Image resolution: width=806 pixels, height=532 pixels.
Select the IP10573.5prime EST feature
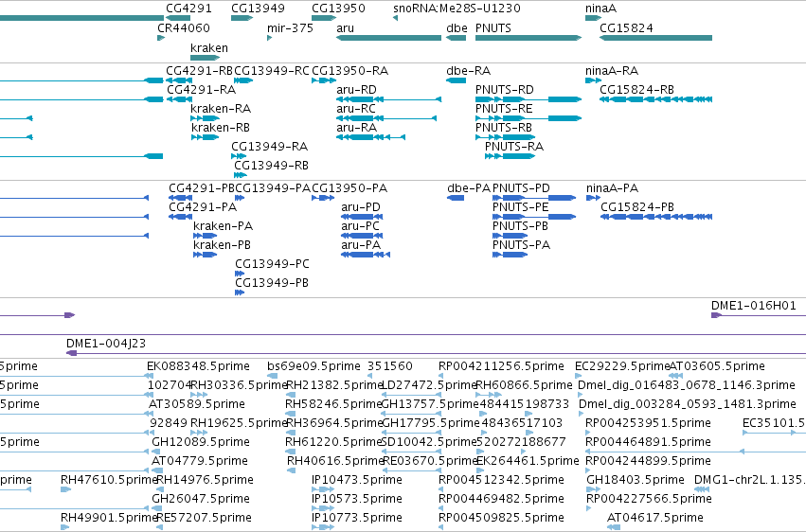pos(323,508)
